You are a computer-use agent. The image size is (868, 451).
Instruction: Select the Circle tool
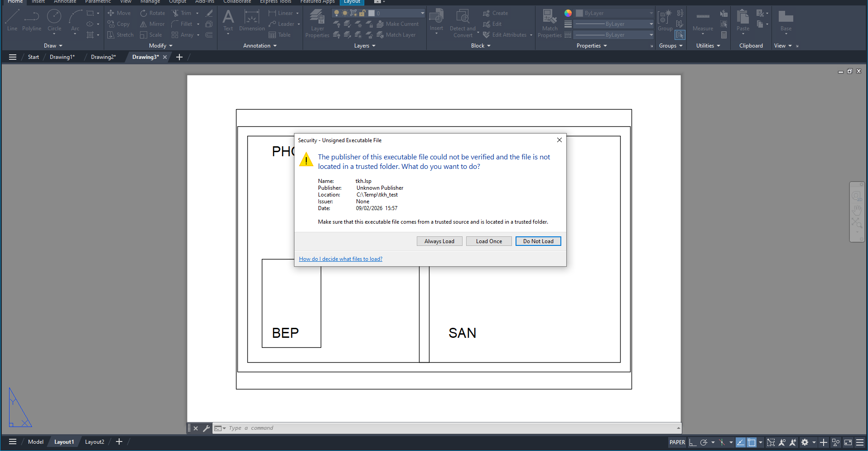(54, 21)
